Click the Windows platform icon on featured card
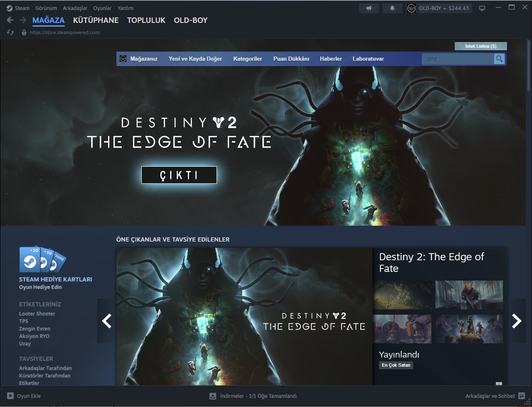532x407 pixels. point(499,384)
